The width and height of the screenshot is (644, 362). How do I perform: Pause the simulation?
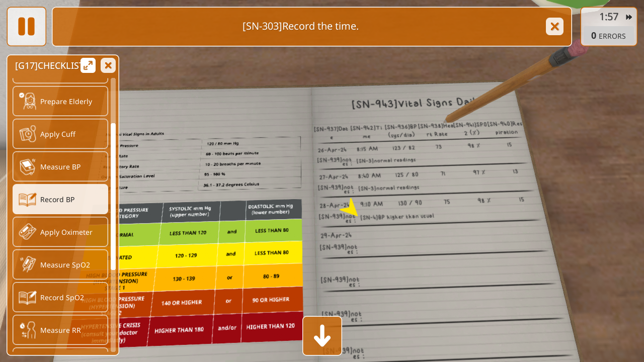tap(26, 26)
